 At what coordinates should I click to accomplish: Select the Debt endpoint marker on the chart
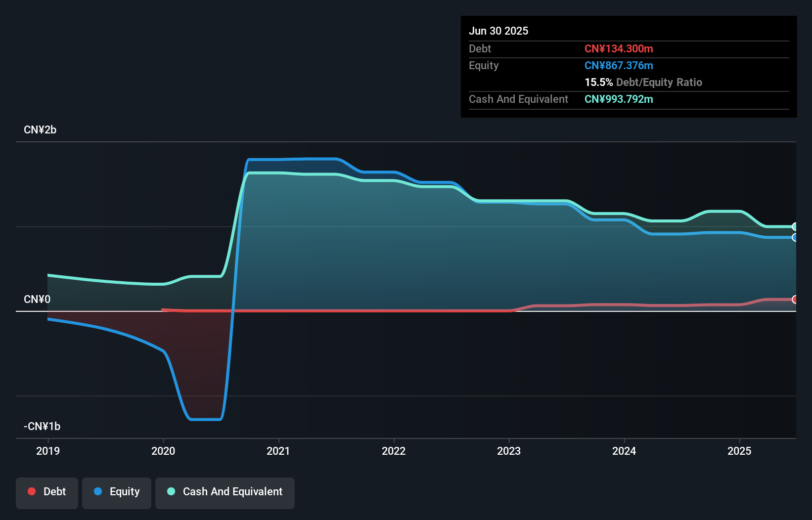click(795, 299)
